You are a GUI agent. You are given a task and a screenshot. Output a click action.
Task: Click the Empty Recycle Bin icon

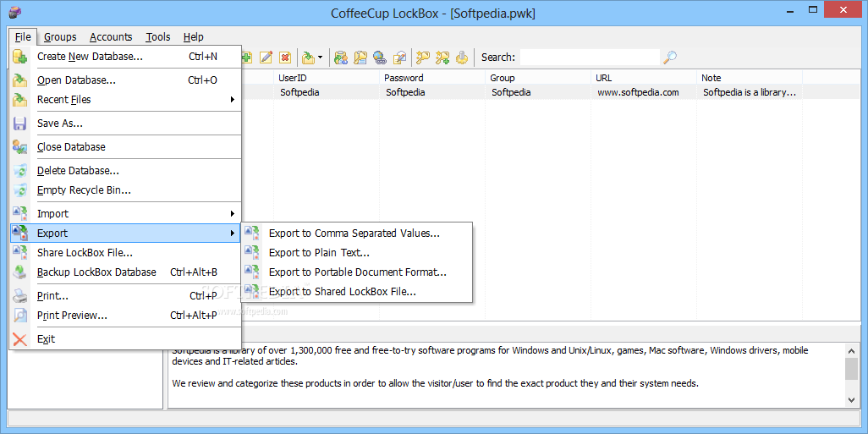click(x=20, y=190)
